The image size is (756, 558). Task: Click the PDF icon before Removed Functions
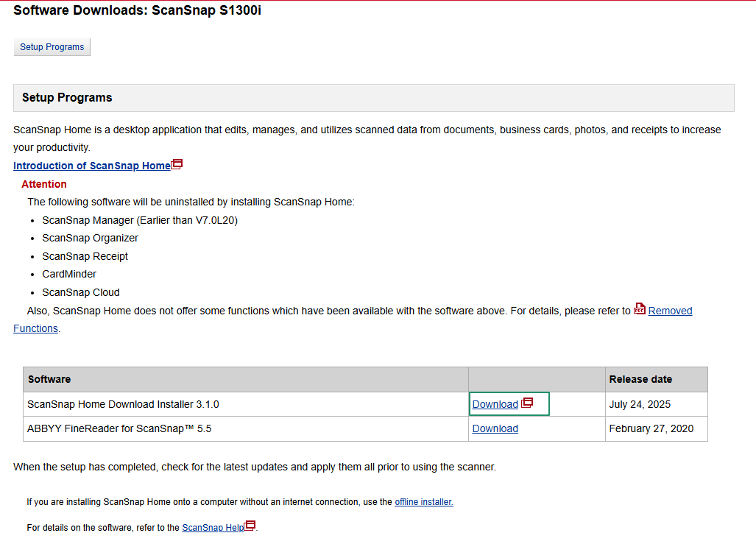pyautogui.click(x=639, y=309)
